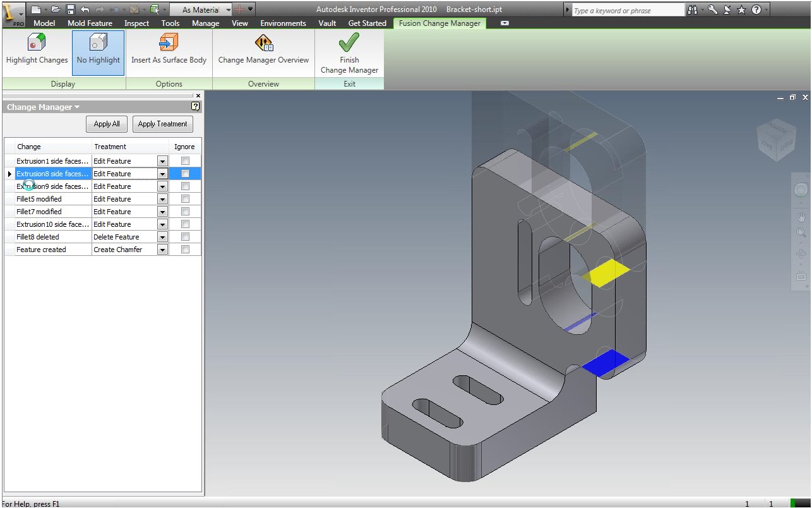Screen dimensions: 812x508
Task: Tick Ignore for Fillet8 deleted row
Action: [185, 237]
